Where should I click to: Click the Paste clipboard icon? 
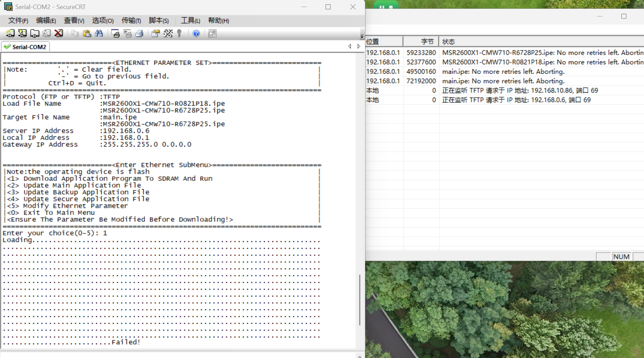tap(87, 34)
